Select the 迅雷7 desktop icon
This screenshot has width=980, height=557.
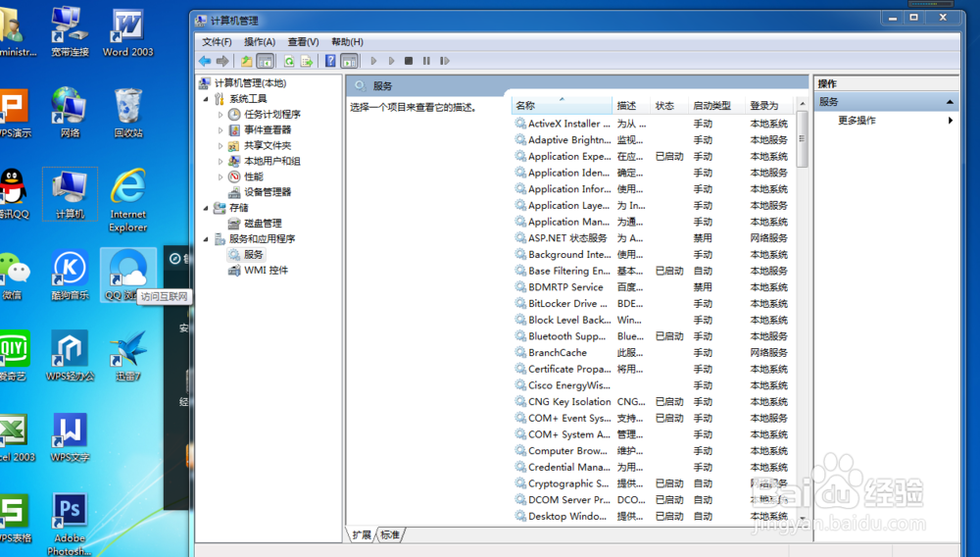tap(128, 356)
